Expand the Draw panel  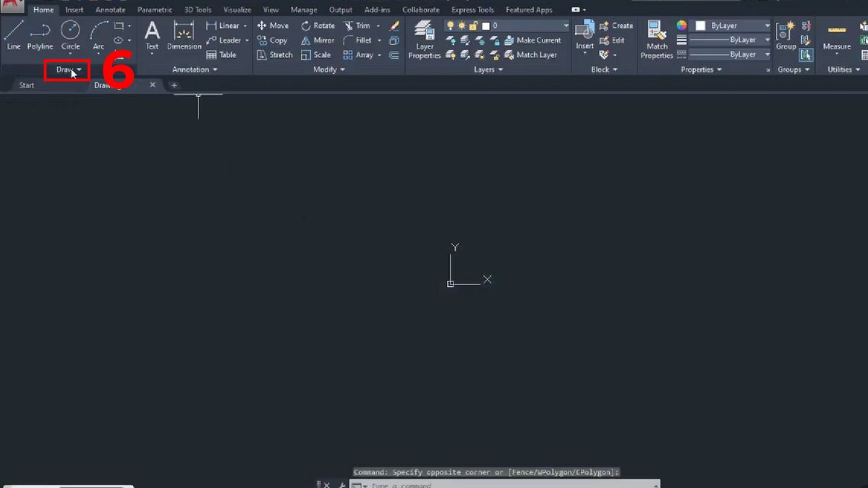(67, 71)
